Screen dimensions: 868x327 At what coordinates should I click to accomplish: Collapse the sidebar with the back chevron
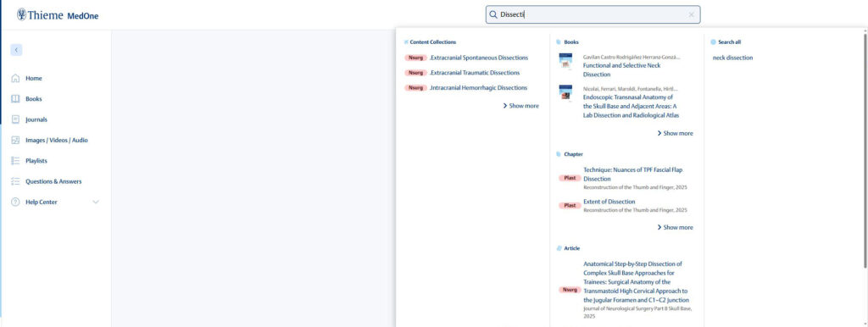pos(16,50)
